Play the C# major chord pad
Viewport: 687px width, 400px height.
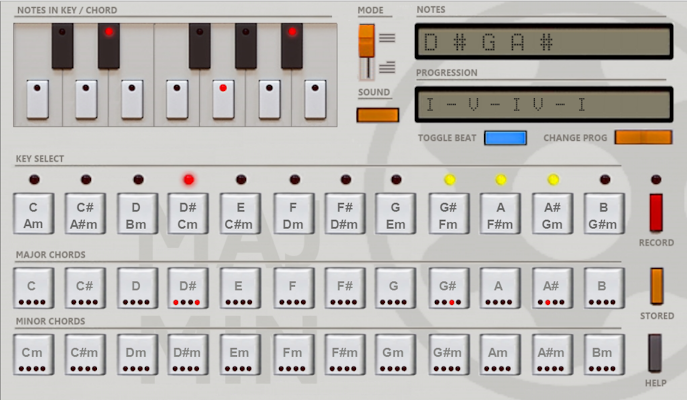[85, 288]
